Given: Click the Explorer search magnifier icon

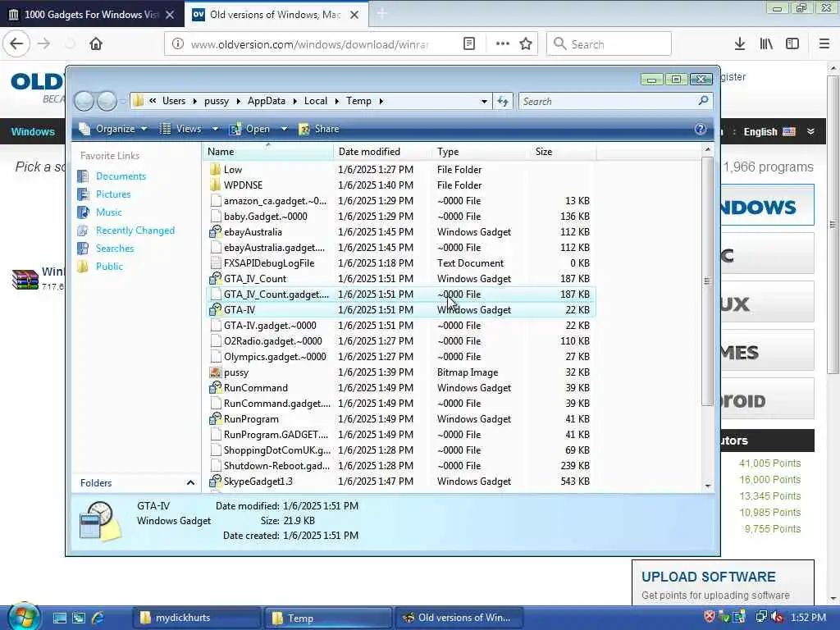Looking at the screenshot, I should [x=703, y=101].
